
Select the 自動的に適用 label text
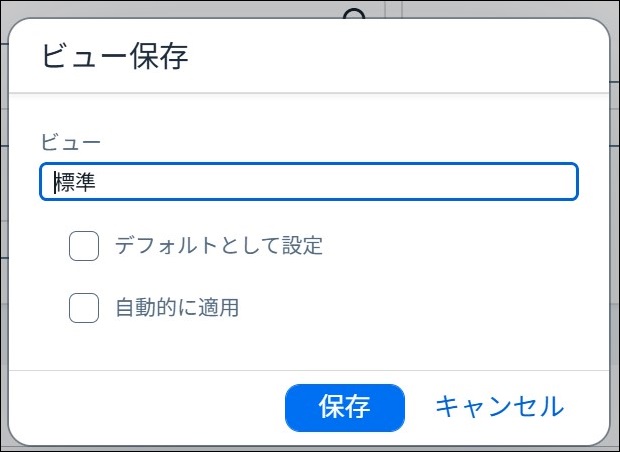[177, 308]
